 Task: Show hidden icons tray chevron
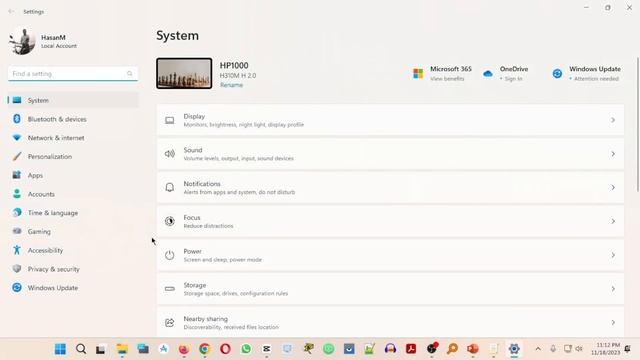pos(538,349)
